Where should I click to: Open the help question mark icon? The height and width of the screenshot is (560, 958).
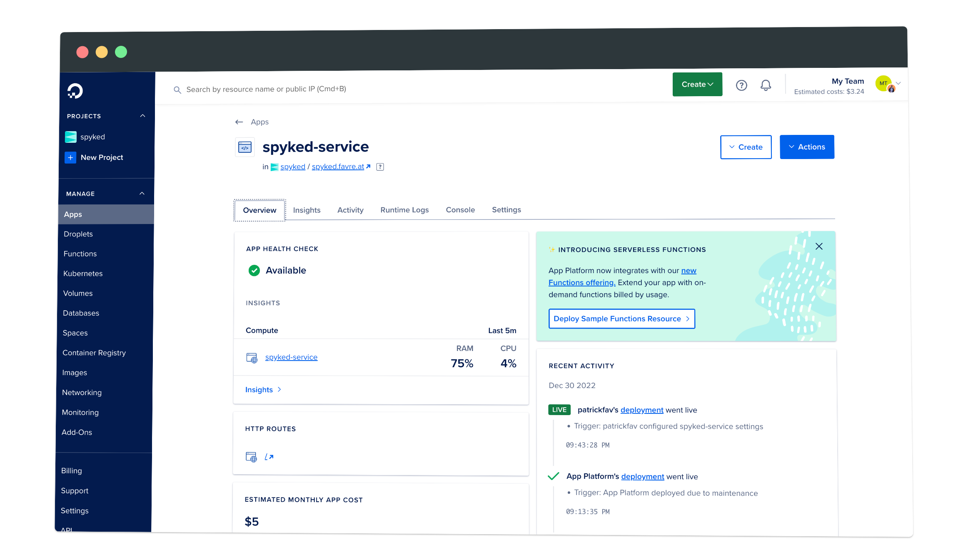click(741, 85)
